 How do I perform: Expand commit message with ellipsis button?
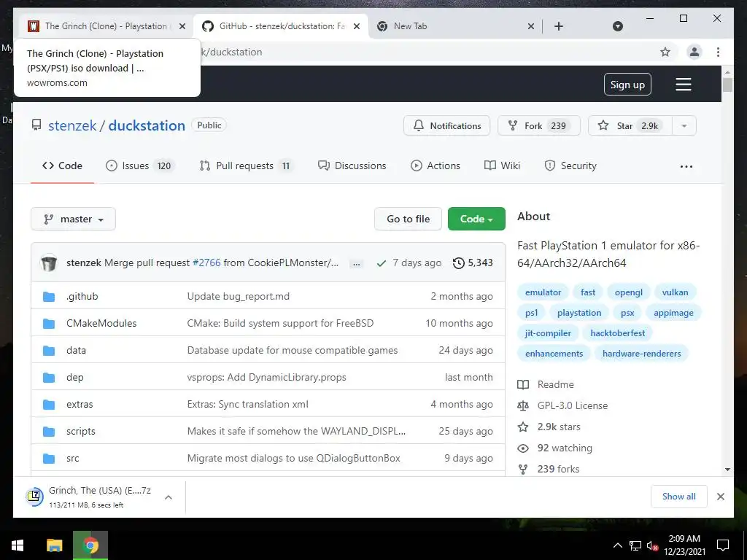[x=356, y=263]
